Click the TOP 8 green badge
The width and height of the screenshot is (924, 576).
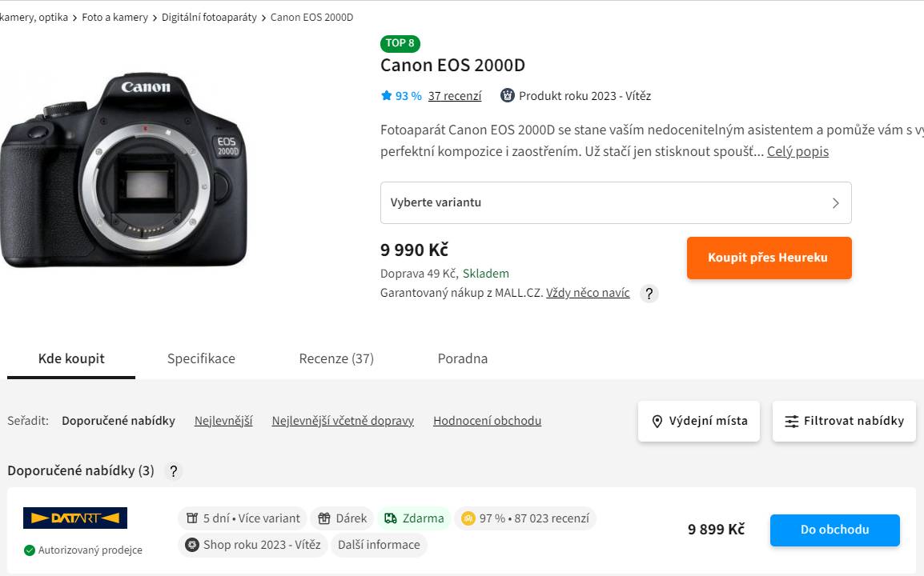pyautogui.click(x=400, y=43)
